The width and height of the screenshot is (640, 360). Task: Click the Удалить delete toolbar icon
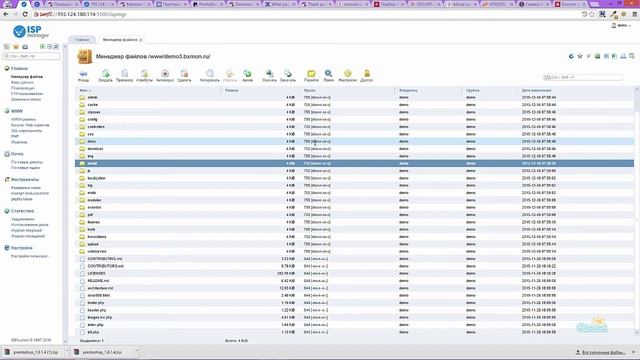pos(184,75)
